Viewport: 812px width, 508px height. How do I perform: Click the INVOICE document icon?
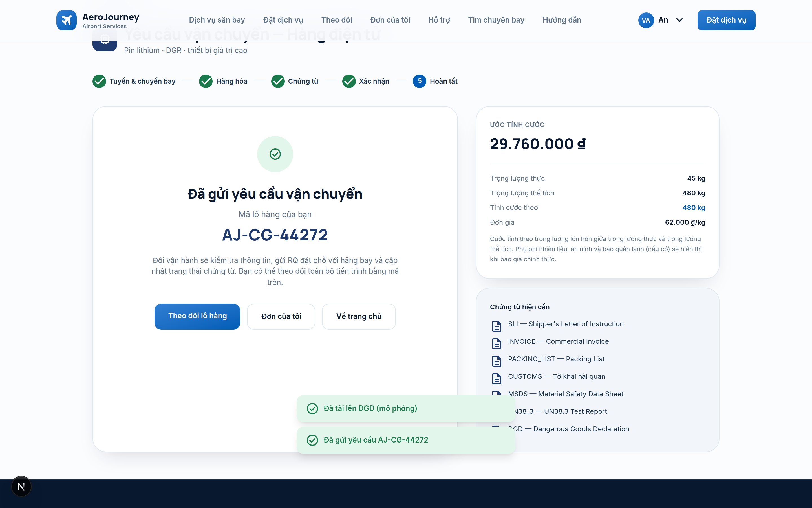pos(497,343)
